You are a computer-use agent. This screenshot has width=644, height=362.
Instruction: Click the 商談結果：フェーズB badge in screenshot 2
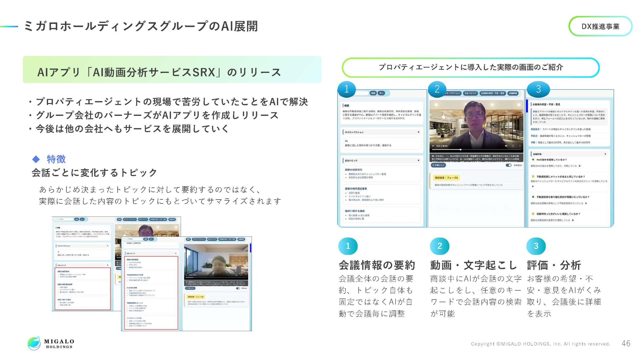click(447, 178)
